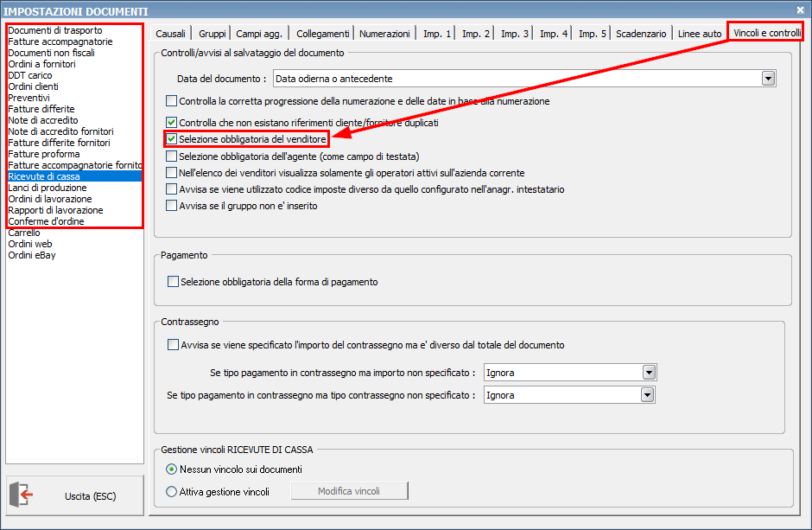Switch to Gruppi tab
The height and width of the screenshot is (530, 812).
click(x=213, y=33)
